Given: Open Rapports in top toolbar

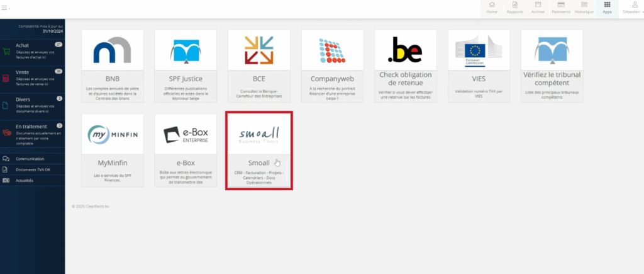Looking at the screenshot, I should click(x=514, y=8).
